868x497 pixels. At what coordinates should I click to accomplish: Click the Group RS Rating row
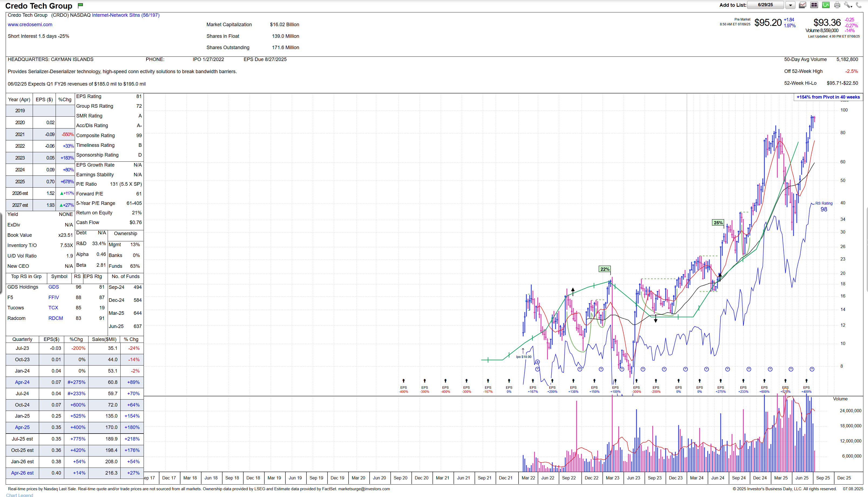(109, 106)
